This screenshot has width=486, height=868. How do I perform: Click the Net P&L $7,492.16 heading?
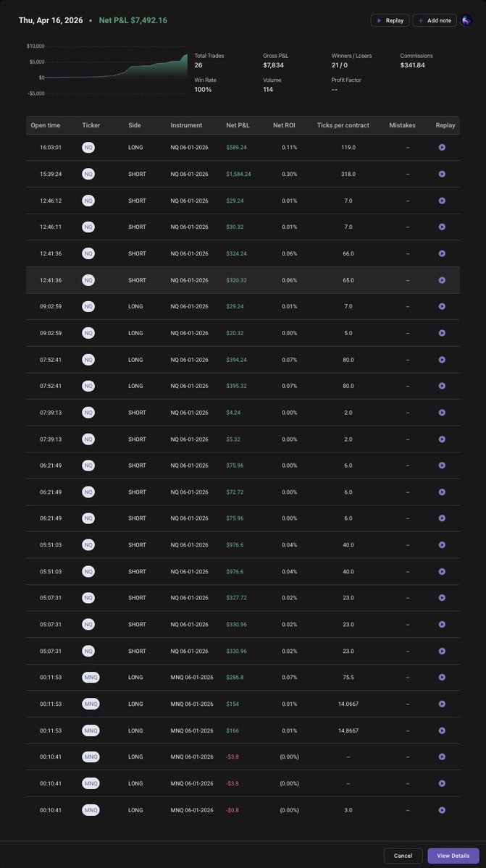click(133, 20)
